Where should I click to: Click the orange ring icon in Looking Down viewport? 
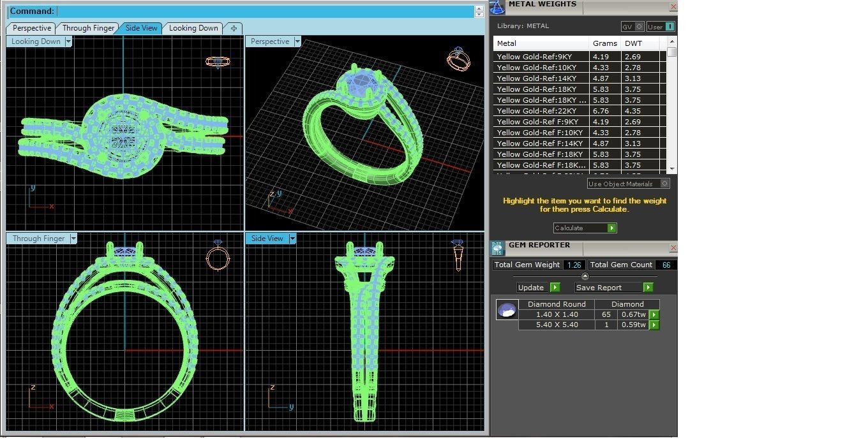click(218, 62)
